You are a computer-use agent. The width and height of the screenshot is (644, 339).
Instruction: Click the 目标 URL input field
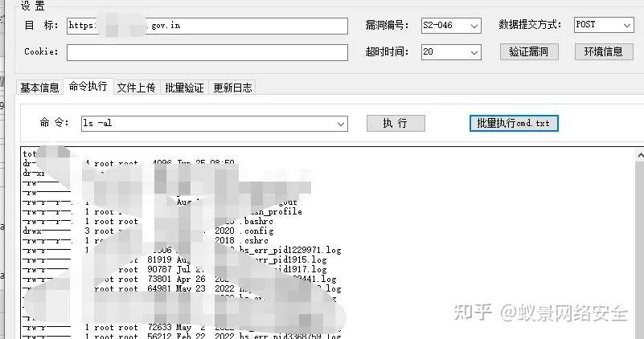pyautogui.click(x=207, y=26)
